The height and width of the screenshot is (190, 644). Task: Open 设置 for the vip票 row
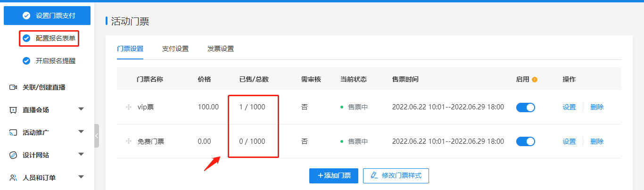569,107
